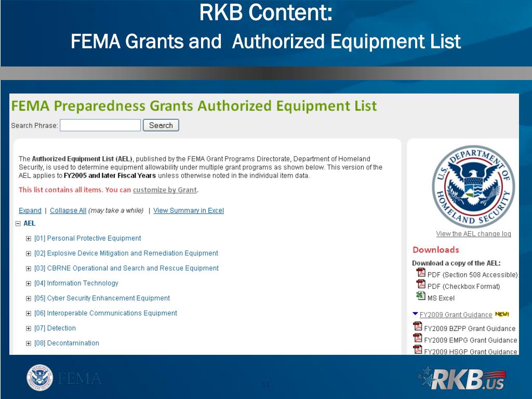The image size is (532, 399).
Task: Click the Downloads heading
Action: coord(436,250)
